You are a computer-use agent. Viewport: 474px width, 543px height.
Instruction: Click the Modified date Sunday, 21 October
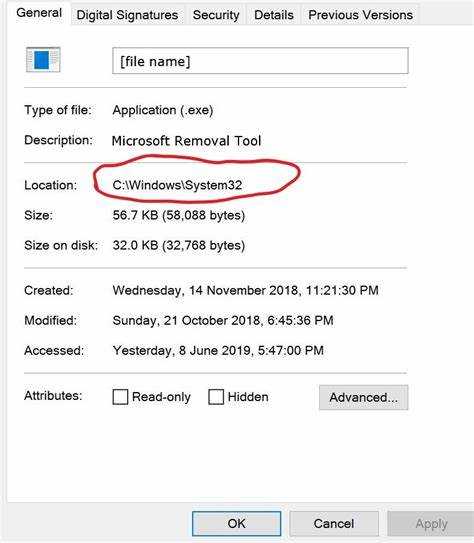223,320
